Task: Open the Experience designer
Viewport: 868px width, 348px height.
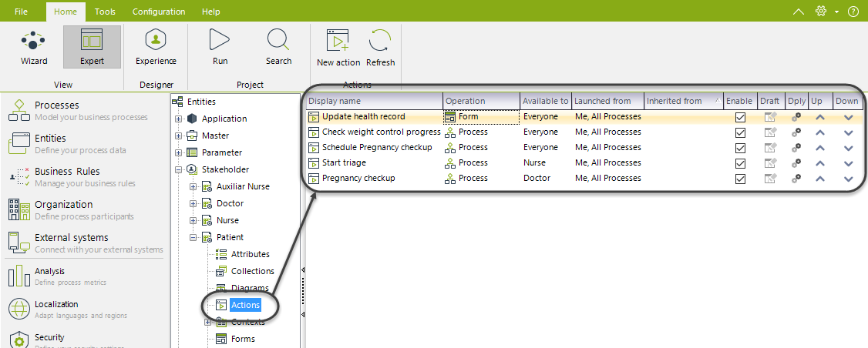Action: coord(156,48)
